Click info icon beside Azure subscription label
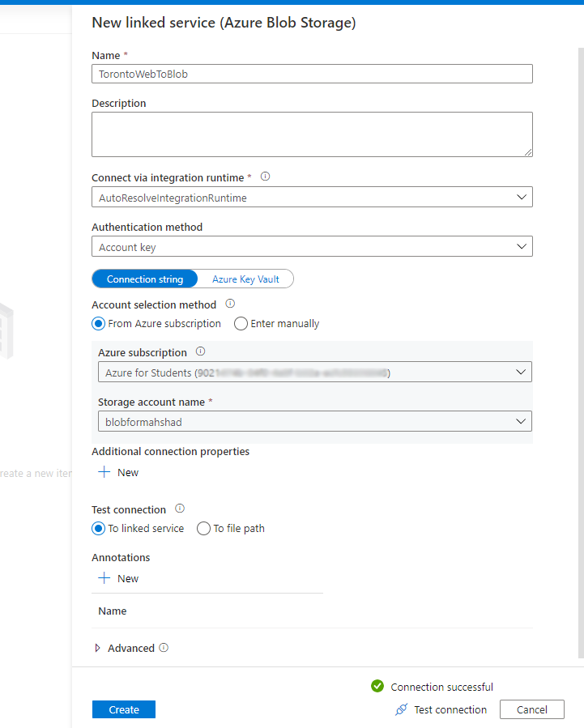The width and height of the screenshot is (584, 728). click(x=201, y=352)
